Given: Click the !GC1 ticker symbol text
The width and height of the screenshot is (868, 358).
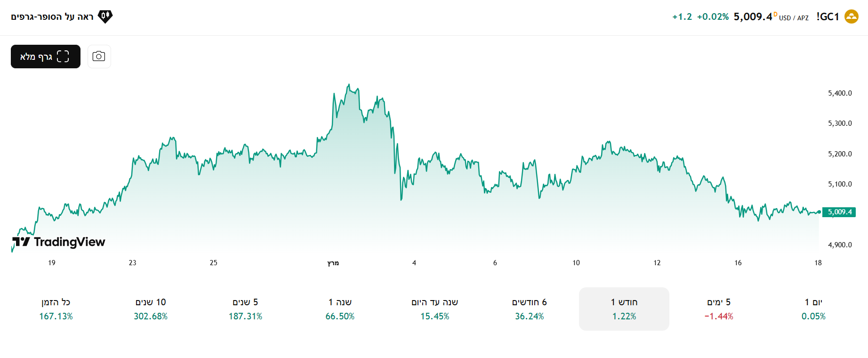Looking at the screenshot, I should 828,17.
